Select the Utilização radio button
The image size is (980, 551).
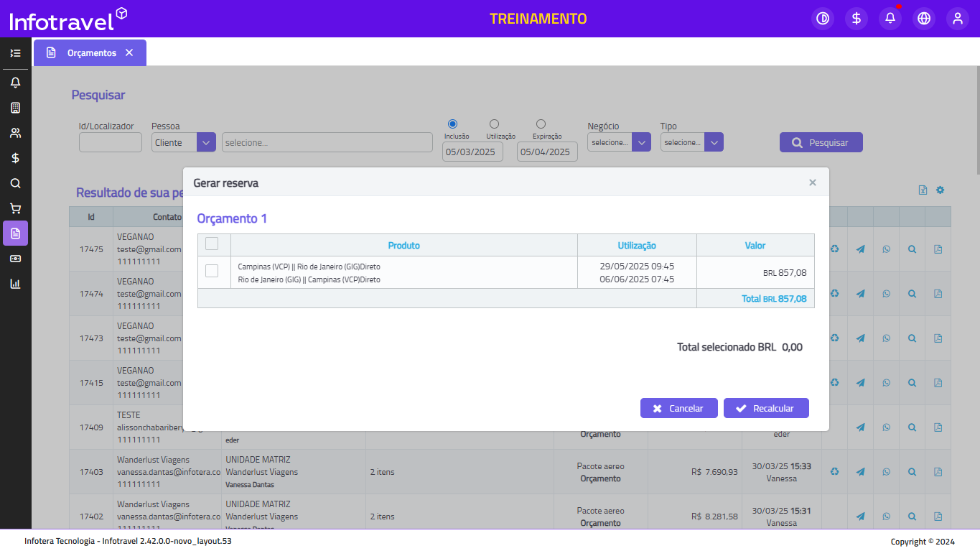click(494, 124)
